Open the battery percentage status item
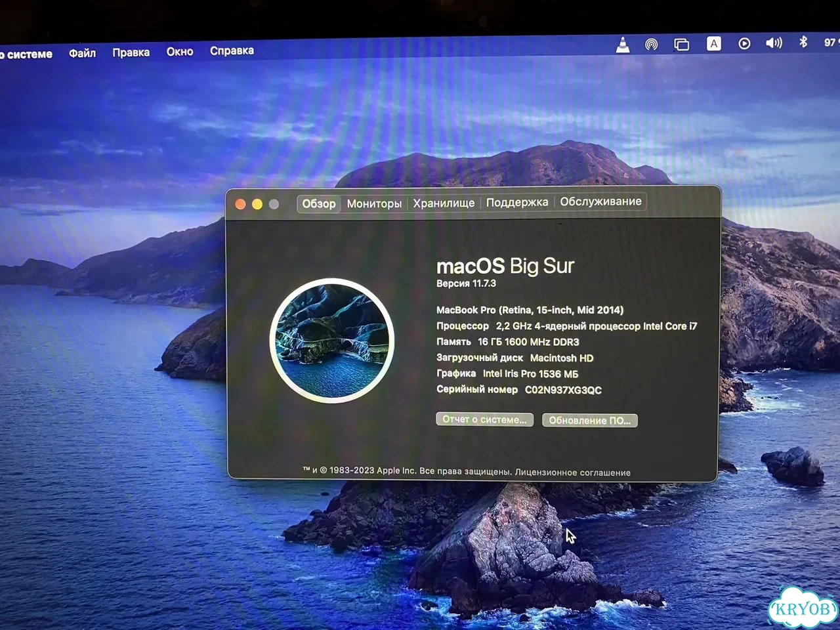Screen dimensions: 840x630 [x=831, y=42]
